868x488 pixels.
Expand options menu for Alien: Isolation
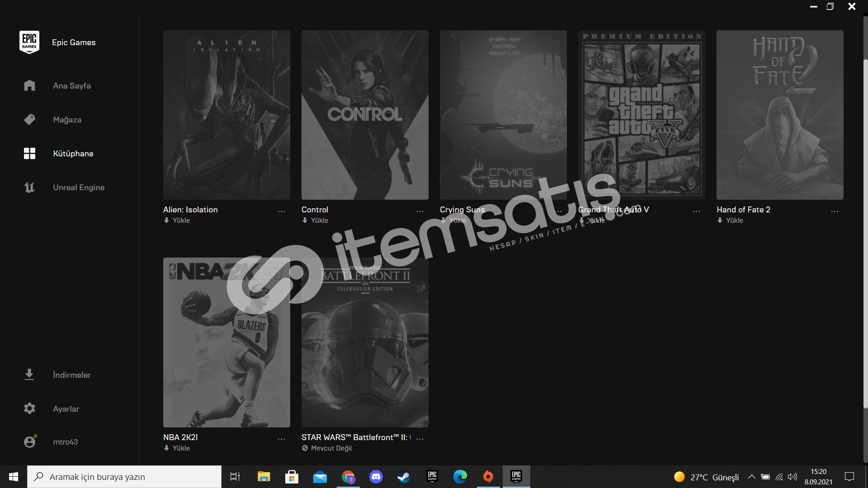click(281, 211)
